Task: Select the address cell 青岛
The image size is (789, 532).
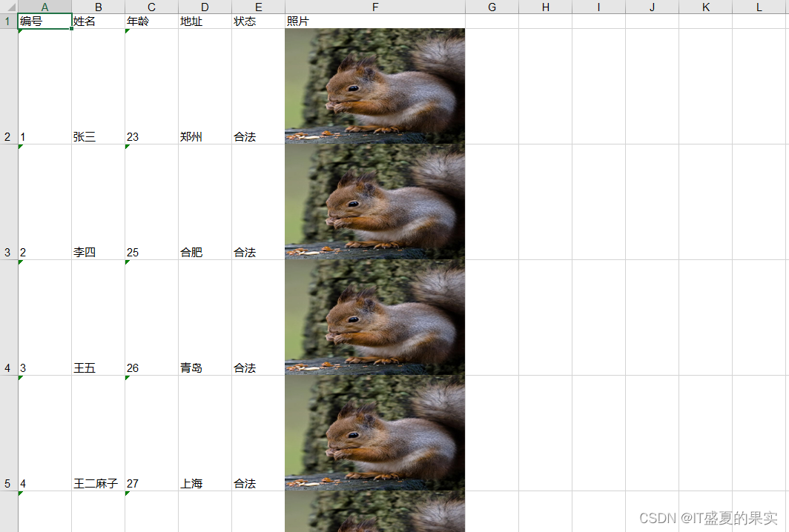Action: click(x=205, y=318)
